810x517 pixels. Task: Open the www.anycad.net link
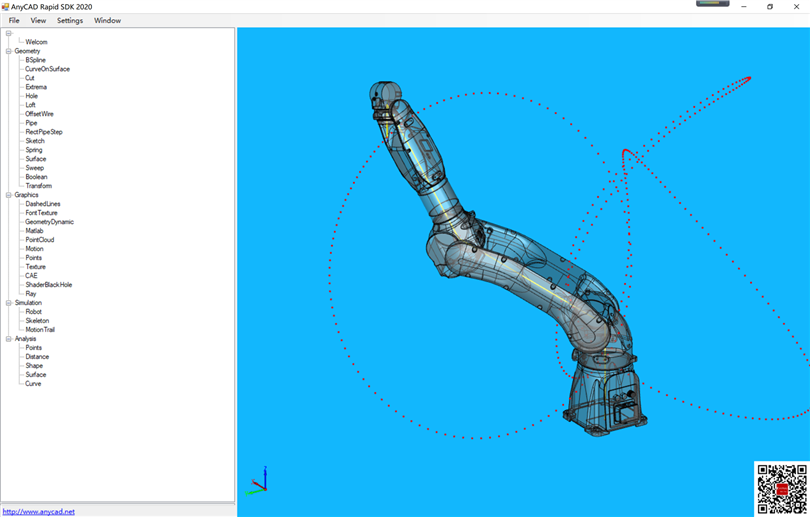click(x=39, y=511)
